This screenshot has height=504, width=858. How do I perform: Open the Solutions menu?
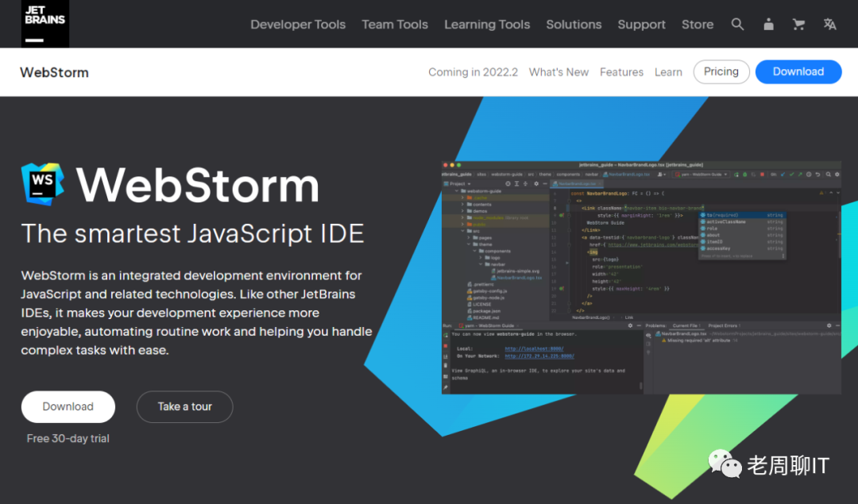(x=574, y=25)
